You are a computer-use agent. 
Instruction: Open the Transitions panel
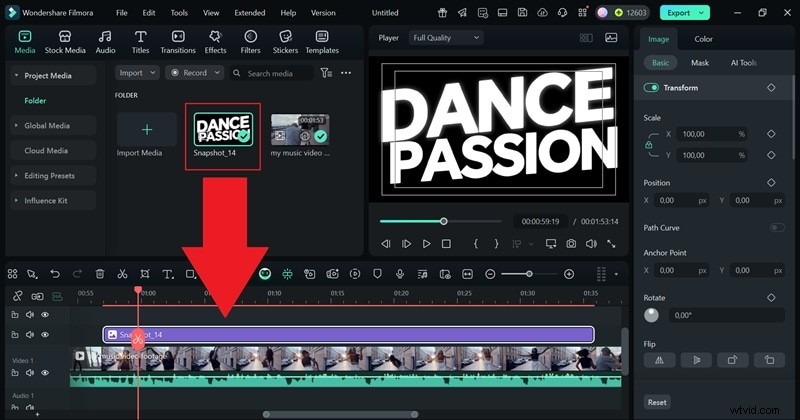coord(178,42)
